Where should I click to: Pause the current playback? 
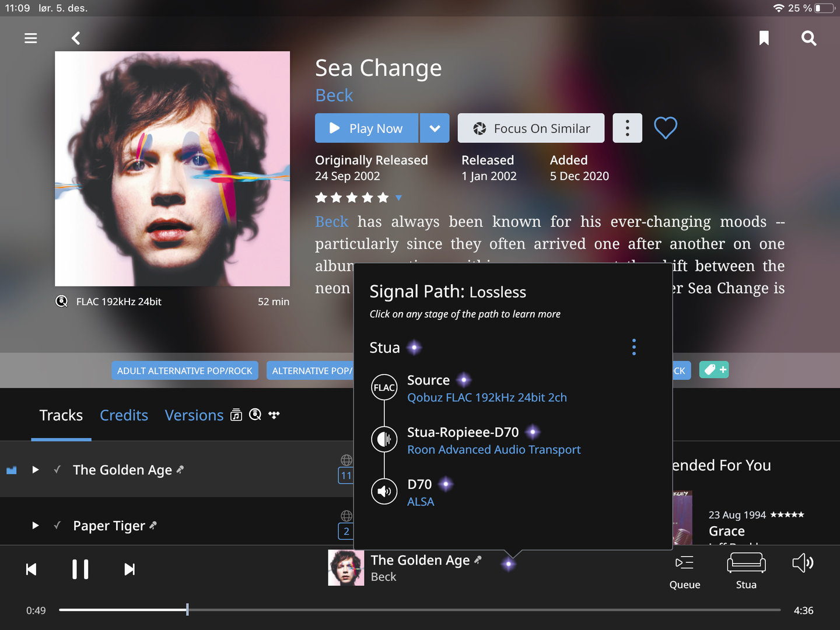point(80,569)
